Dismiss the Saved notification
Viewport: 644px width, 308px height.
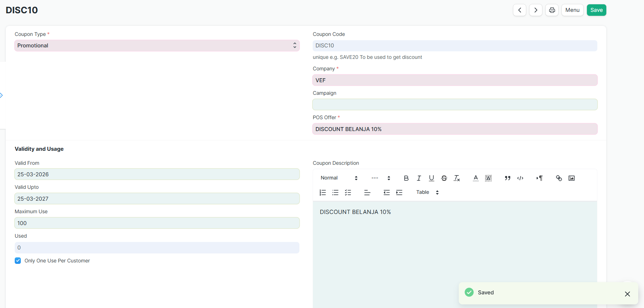pyautogui.click(x=627, y=294)
